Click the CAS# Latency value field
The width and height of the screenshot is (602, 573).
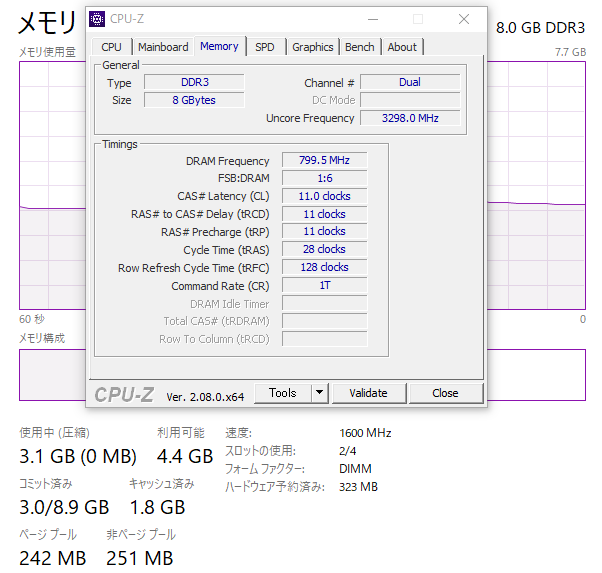coord(324,197)
